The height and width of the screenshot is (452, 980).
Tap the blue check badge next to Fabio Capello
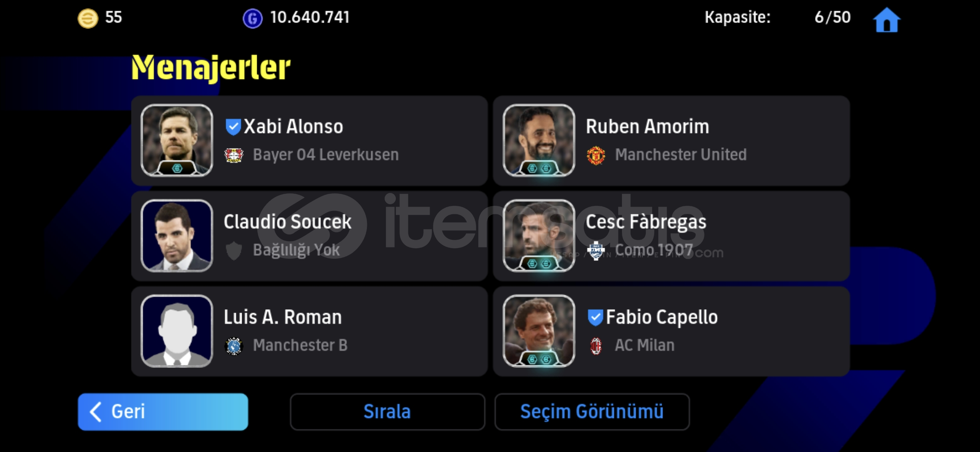coord(595,317)
